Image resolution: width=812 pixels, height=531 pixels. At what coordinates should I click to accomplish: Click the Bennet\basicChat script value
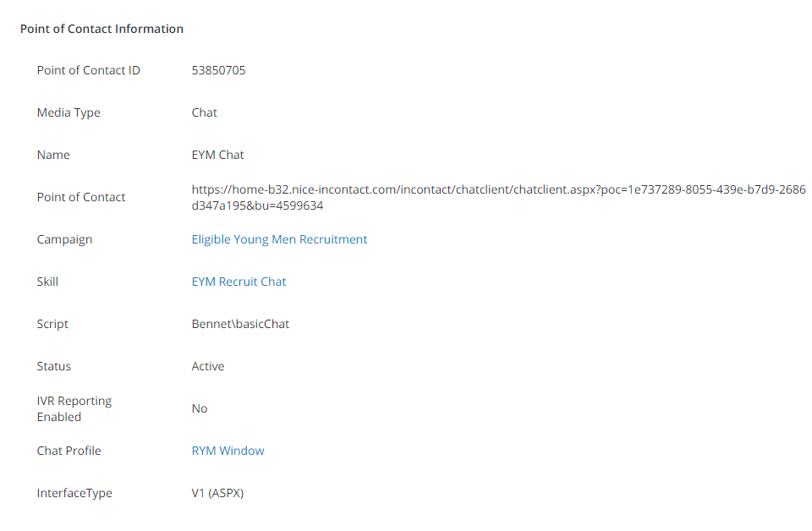pos(240,324)
